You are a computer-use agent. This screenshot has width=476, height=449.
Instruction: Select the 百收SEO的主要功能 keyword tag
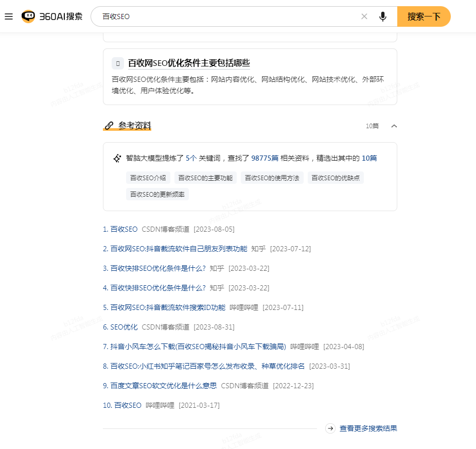pos(205,178)
